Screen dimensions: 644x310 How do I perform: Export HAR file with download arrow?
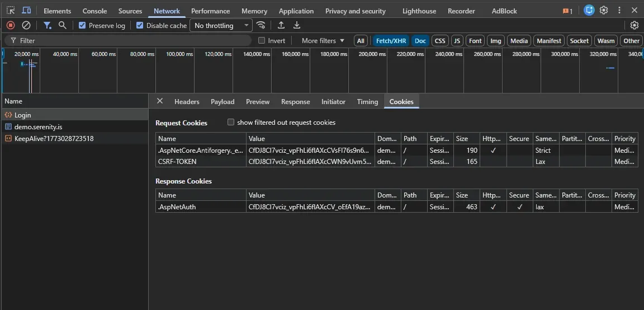[296, 26]
